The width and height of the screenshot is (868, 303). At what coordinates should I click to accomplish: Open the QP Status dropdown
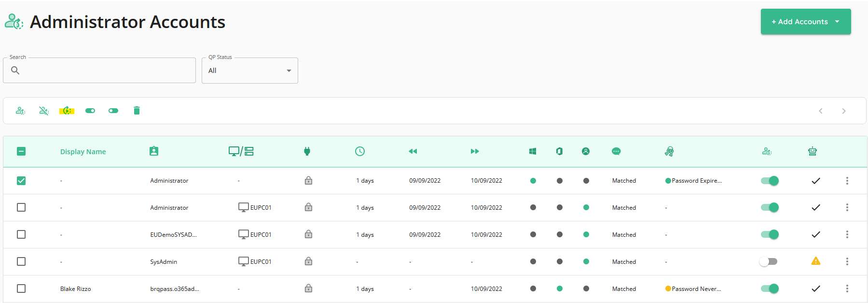coord(250,71)
